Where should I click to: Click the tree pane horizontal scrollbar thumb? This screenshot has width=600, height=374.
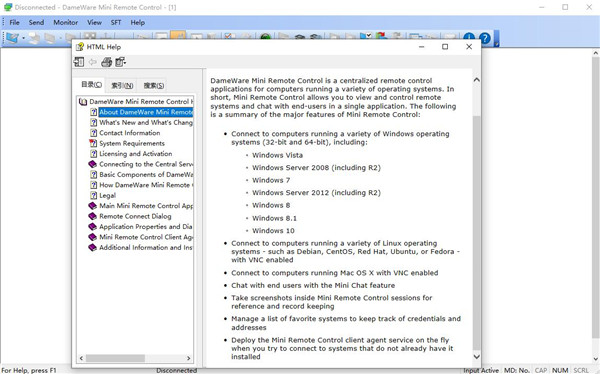click(x=115, y=358)
